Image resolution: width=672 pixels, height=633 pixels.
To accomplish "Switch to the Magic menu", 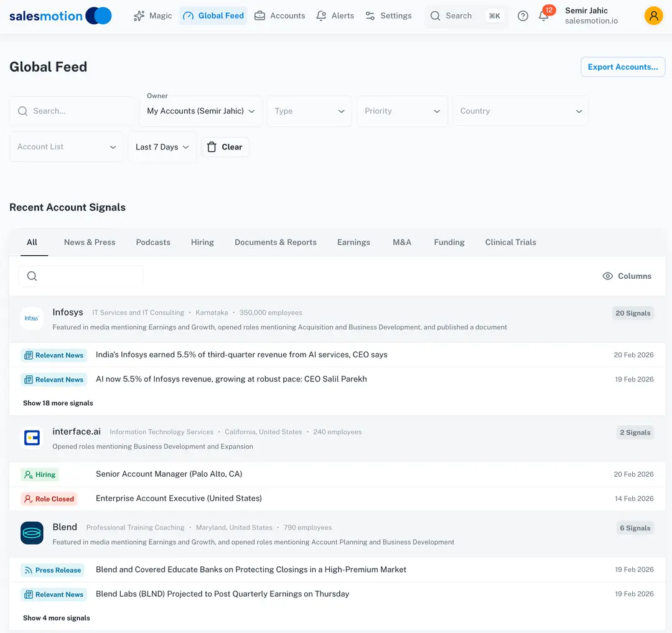I will pos(152,16).
